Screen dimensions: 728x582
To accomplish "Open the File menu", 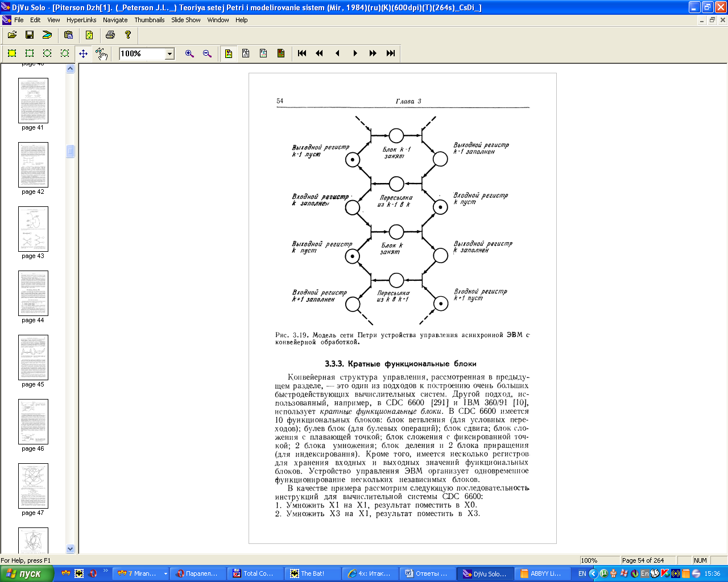I will (19, 20).
